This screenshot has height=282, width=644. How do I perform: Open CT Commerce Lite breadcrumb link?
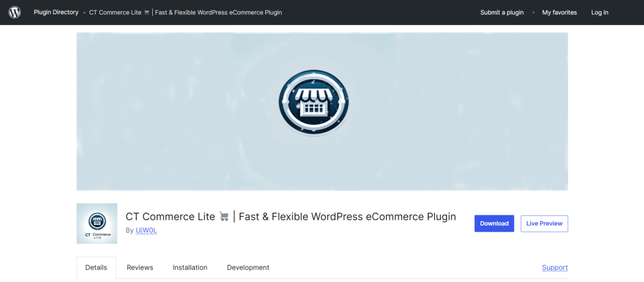pyautogui.click(x=186, y=13)
